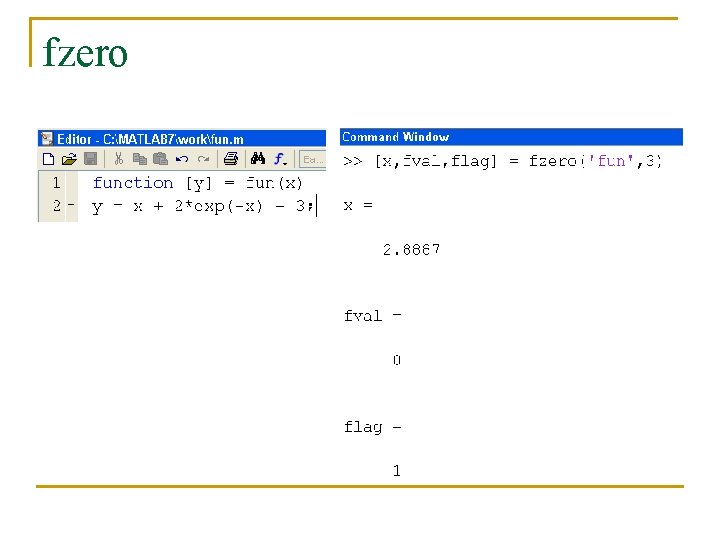Click the 'fval =' output label
This screenshot has width=720, height=540.
pos(372,316)
